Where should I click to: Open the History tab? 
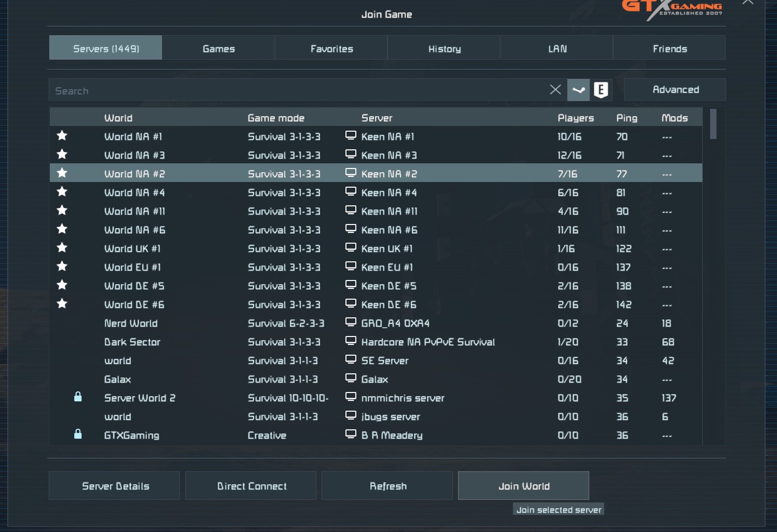coord(444,48)
